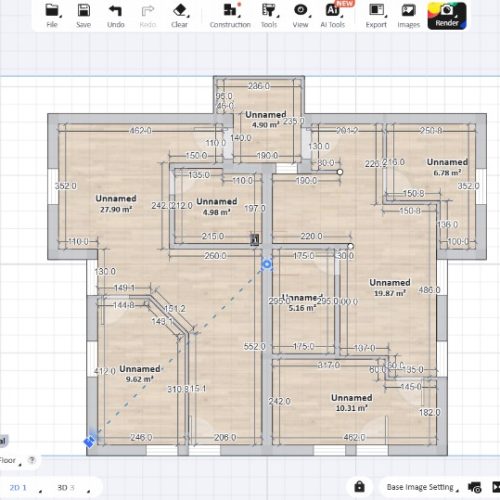Click the 412.0 dimension label
Image resolution: width=500 pixels, height=500 pixels.
pos(105,371)
